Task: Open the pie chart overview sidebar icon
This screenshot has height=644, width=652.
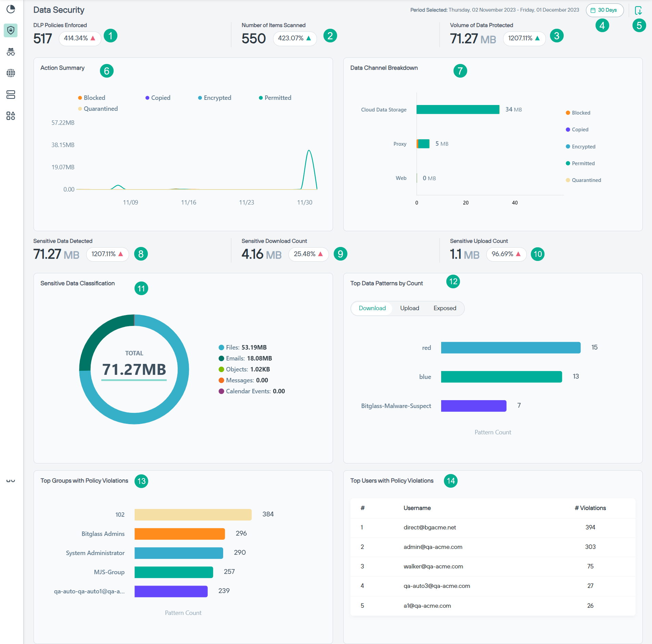Action: tap(11, 9)
